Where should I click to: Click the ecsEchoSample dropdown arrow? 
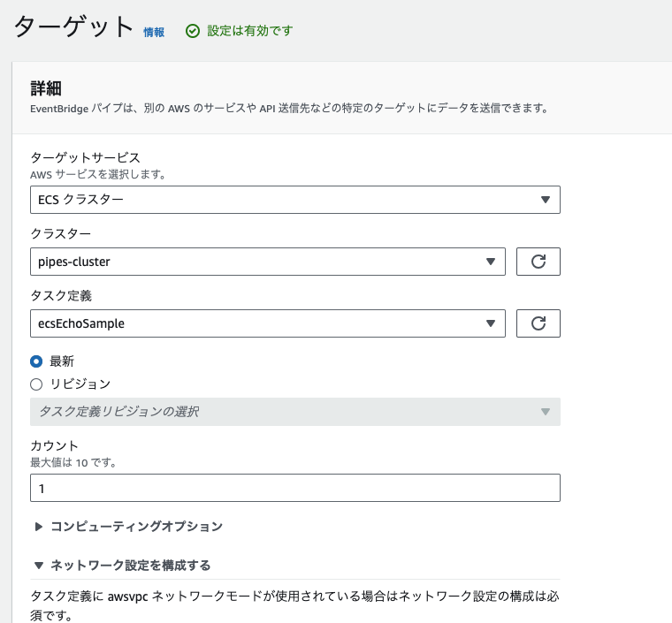[491, 323]
